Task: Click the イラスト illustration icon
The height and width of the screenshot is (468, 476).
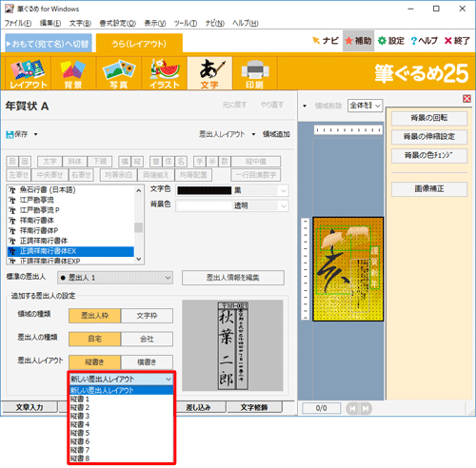Action: [x=165, y=68]
